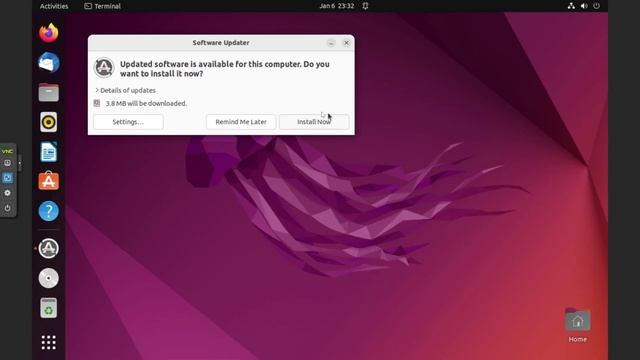Click the '3.8 MB will be downloaded.' text
Viewport: 640px width, 360px height.
[x=146, y=103]
